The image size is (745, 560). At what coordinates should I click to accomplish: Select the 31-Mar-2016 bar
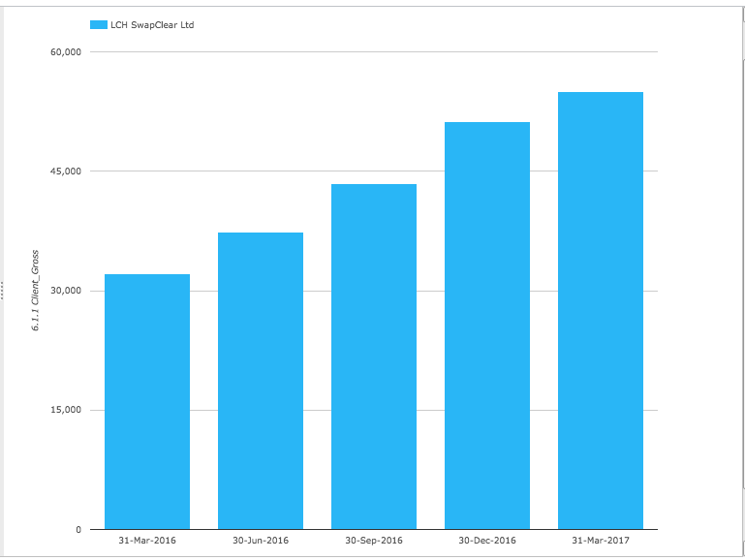point(147,401)
